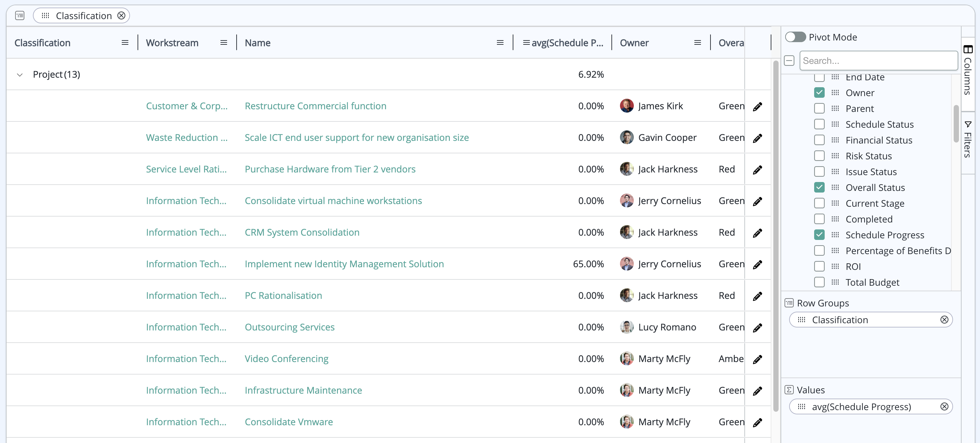Sort by Overall Status column header
Viewport: 980px width, 443px height.
click(x=731, y=43)
